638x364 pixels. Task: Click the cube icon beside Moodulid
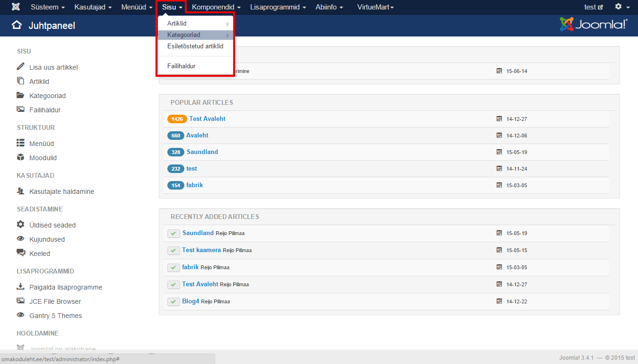(x=20, y=157)
